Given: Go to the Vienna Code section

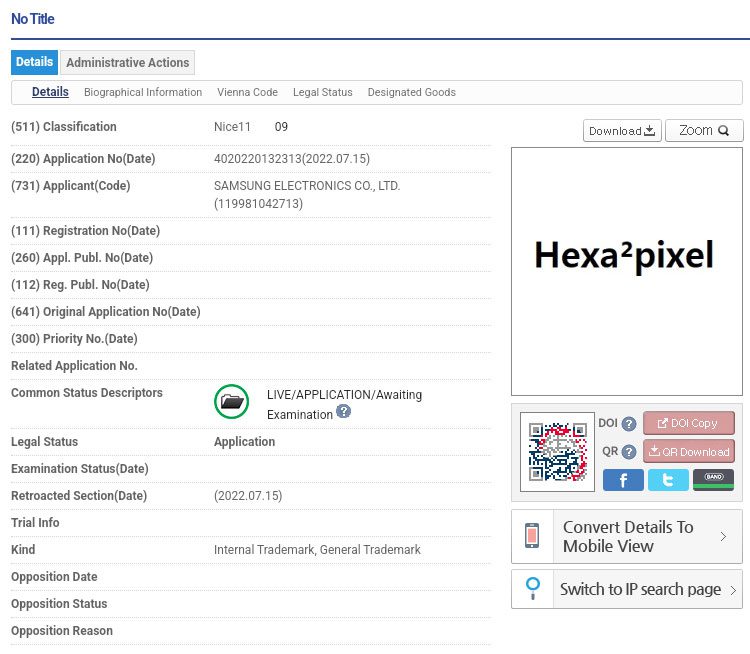Looking at the screenshot, I should [247, 92].
